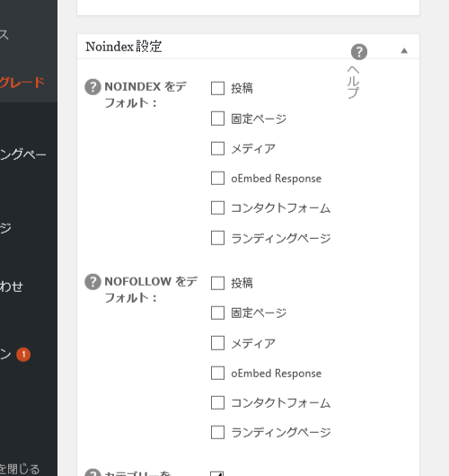Click the help icon beside NOINDEX をデフォルト

92,87
